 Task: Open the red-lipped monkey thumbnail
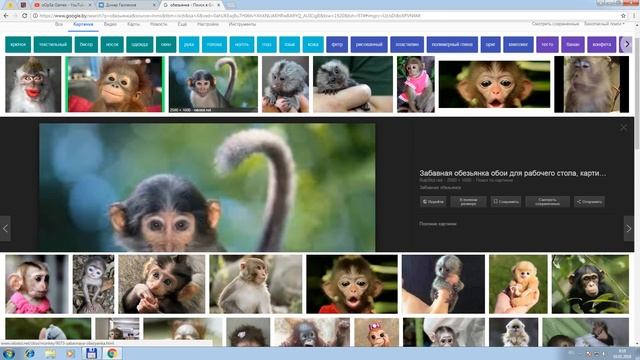[33, 84]
